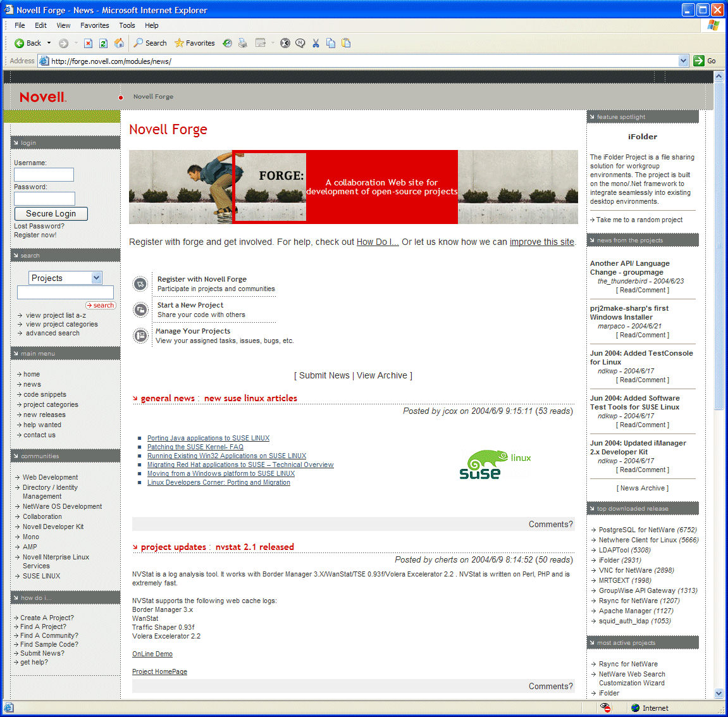Screen dimensions: 728x717
Task: Open the View Archive link
Action: 381,375
